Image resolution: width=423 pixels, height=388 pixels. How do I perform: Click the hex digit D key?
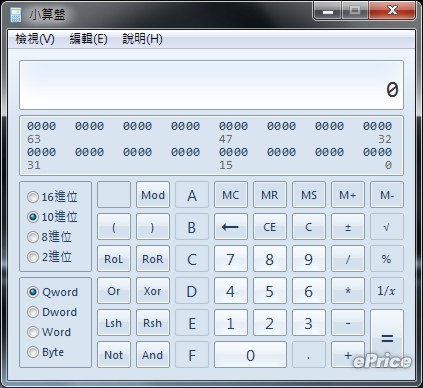point(192,291)
